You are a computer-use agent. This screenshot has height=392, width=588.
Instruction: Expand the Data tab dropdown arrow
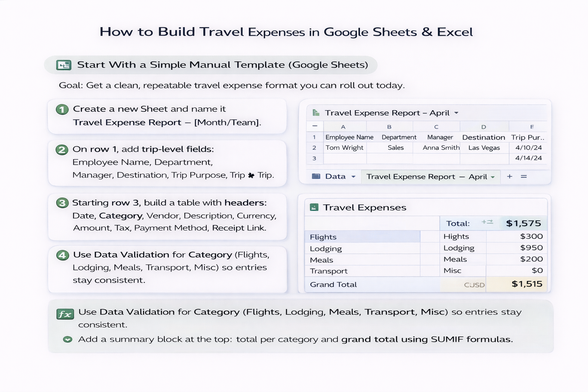pos(353,177)
